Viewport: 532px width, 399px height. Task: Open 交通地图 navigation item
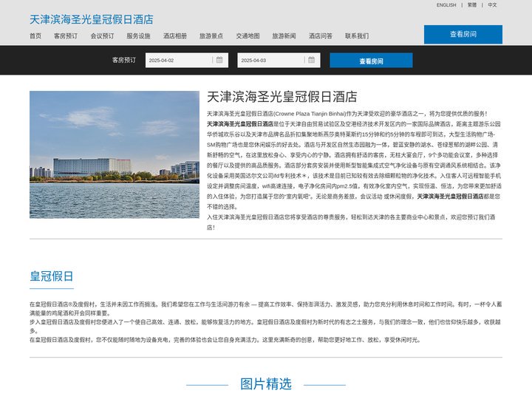pyautogui.click(x=248, y=36)
